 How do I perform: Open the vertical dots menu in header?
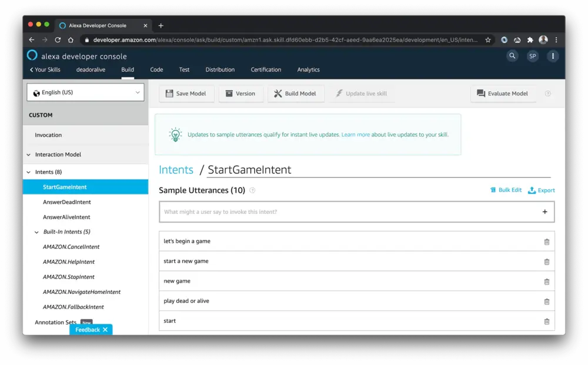click(552, 56)
